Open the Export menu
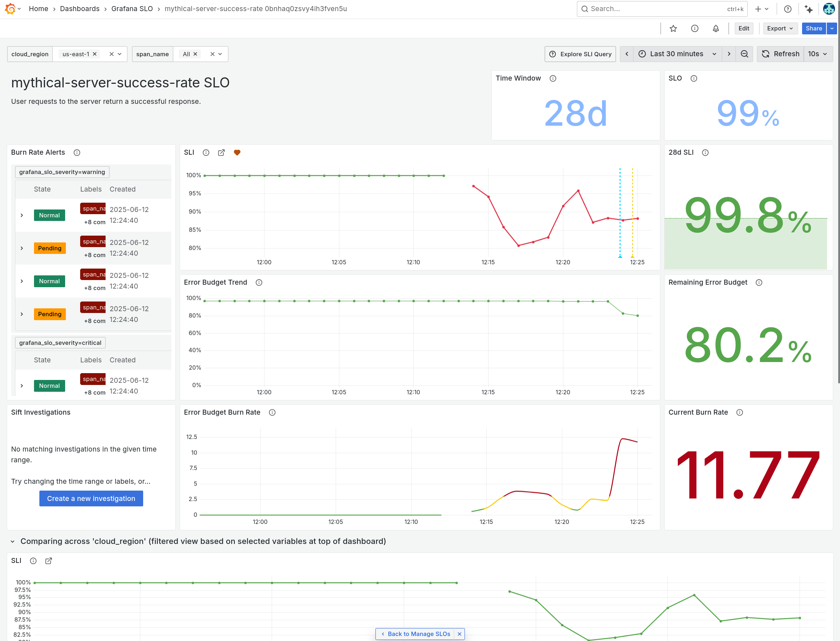The image size is (840, 641). coord(780,29)
